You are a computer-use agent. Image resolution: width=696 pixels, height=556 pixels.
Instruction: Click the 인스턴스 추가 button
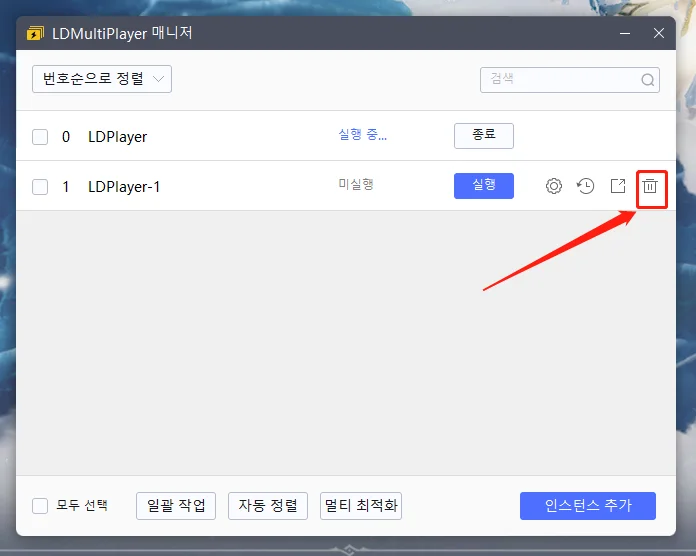[x=588, y=505]
